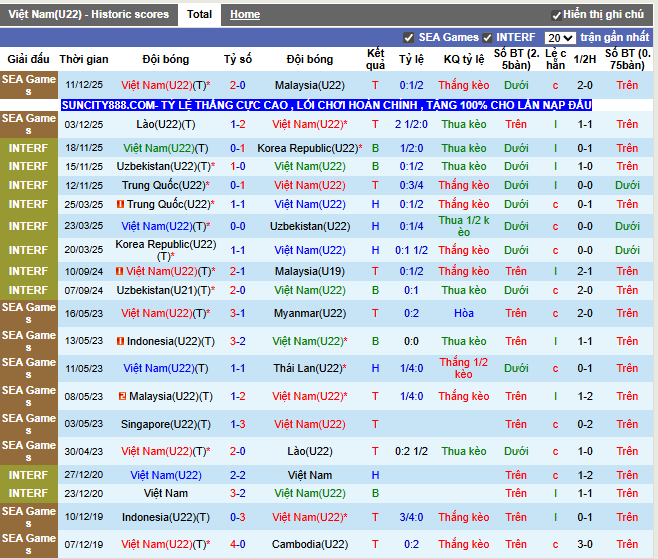This screenshot has height=559, width=658.
Task: Click the KQ tỷ lệ column header
Action: pyautogui.click(x=464, y=59)
